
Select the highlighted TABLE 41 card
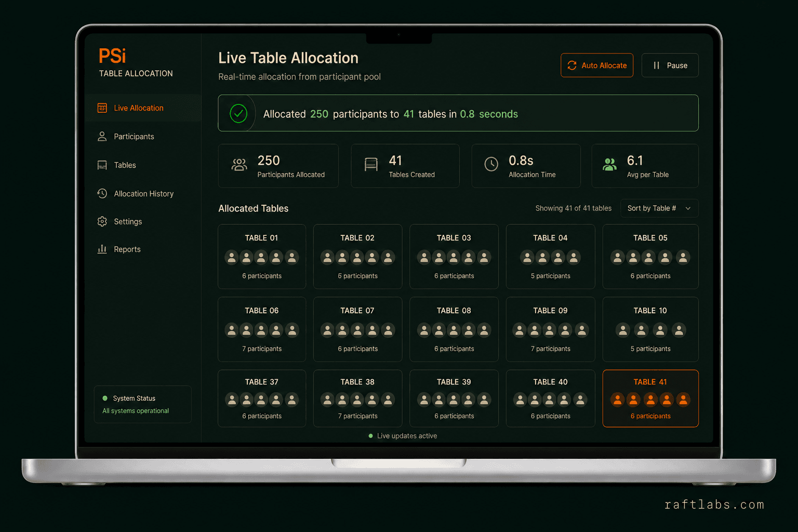(x=650, y=398)
